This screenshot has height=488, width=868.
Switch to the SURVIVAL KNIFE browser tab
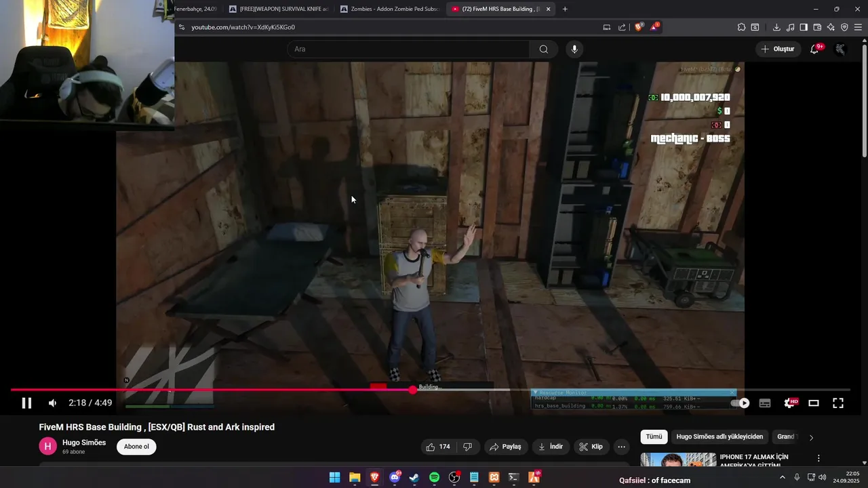278,9
